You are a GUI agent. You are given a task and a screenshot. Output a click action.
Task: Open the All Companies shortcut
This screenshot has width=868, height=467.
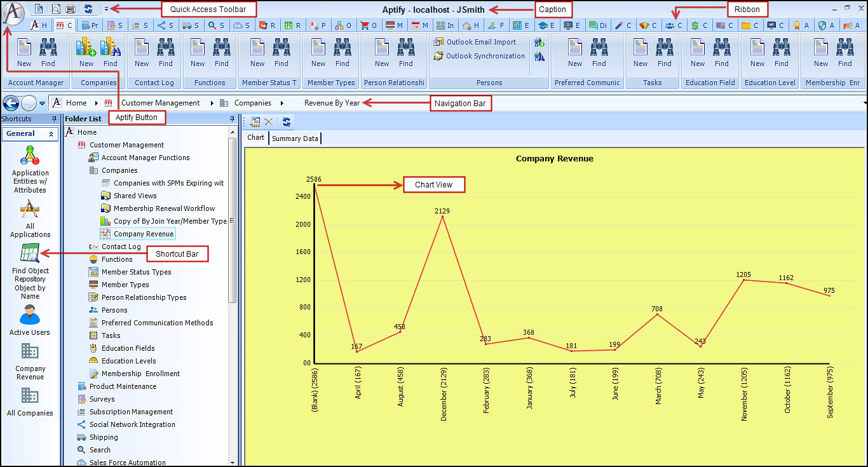coord(30,402)
